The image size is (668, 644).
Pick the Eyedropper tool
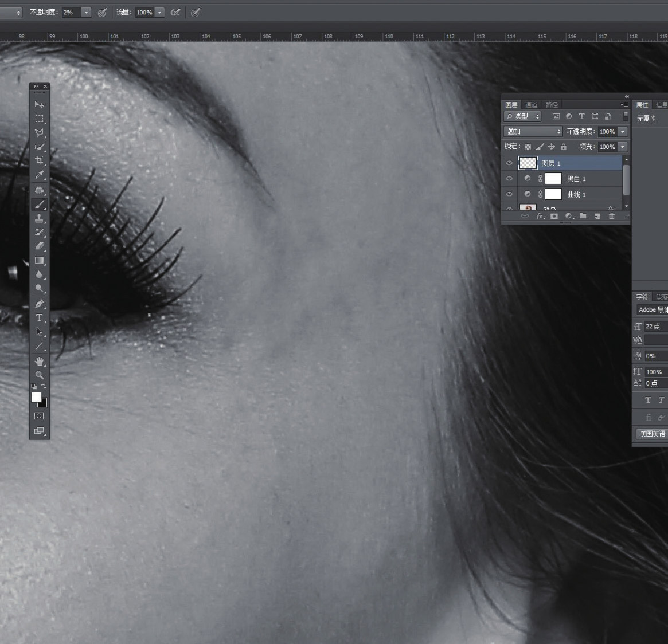click(39, 175)
